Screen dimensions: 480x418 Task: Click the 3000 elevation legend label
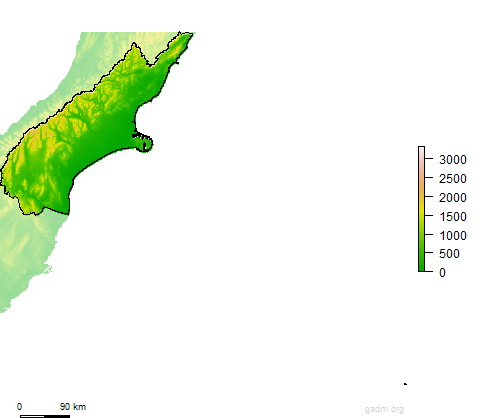(453, 160)
